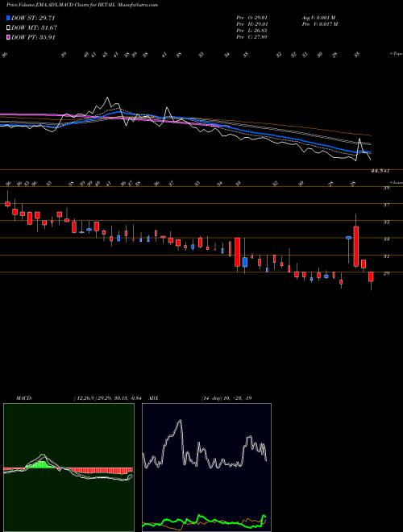Click the 'Pre V: 0.017 M' volume text
This screenshot has width=403, height=532.
click(319, 24)
